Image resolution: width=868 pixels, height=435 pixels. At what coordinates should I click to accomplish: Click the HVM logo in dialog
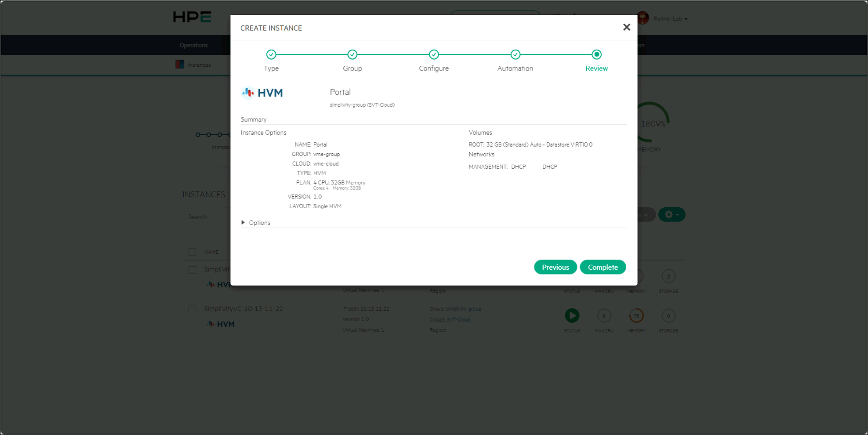coord(262,93)
